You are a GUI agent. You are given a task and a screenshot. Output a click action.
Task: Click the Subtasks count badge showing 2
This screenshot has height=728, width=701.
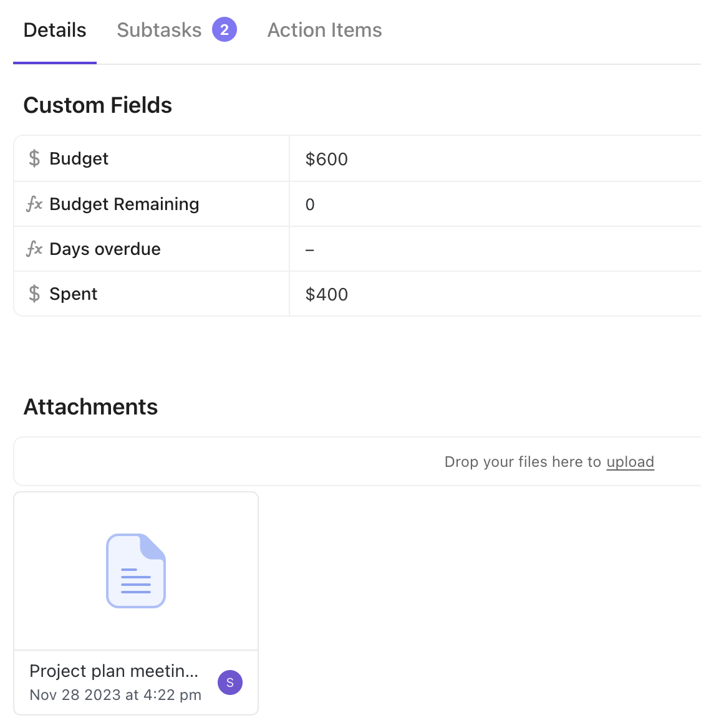225,30
